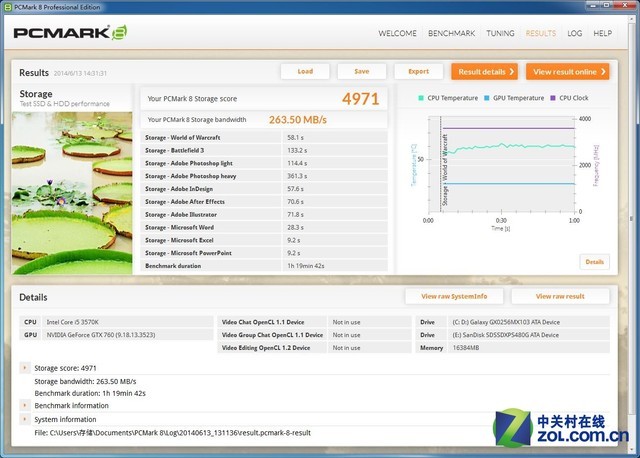Click View result online

pos(567,71)
